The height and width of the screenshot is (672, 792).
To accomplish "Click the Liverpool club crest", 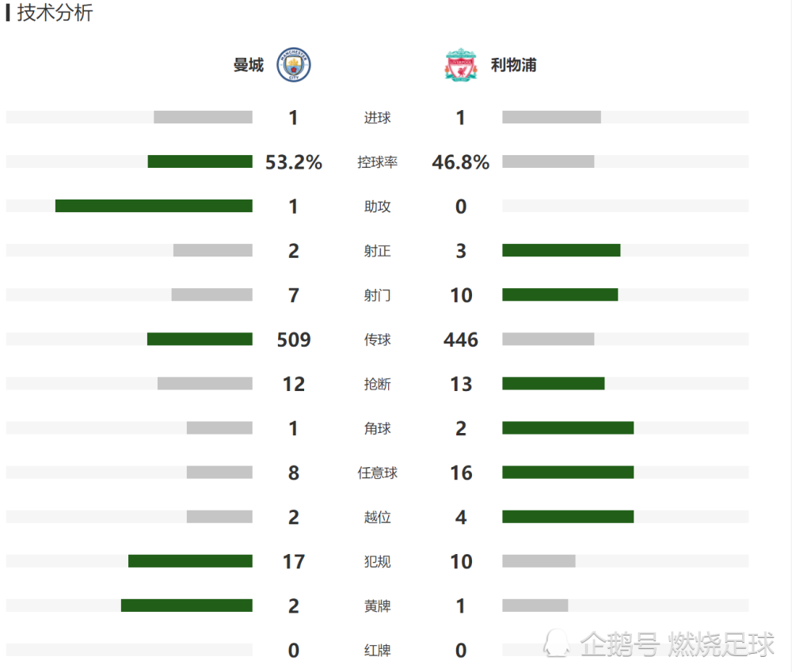I will (x=460, y=66).
